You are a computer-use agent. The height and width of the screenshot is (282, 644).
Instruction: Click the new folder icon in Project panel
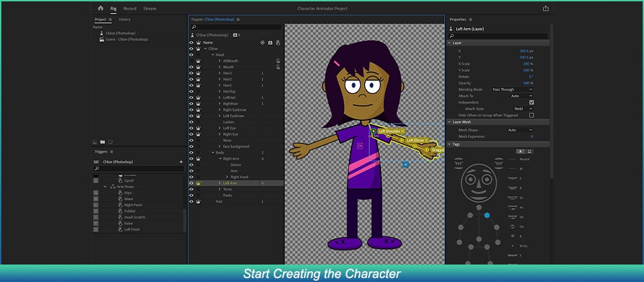(x=103, y=142)
